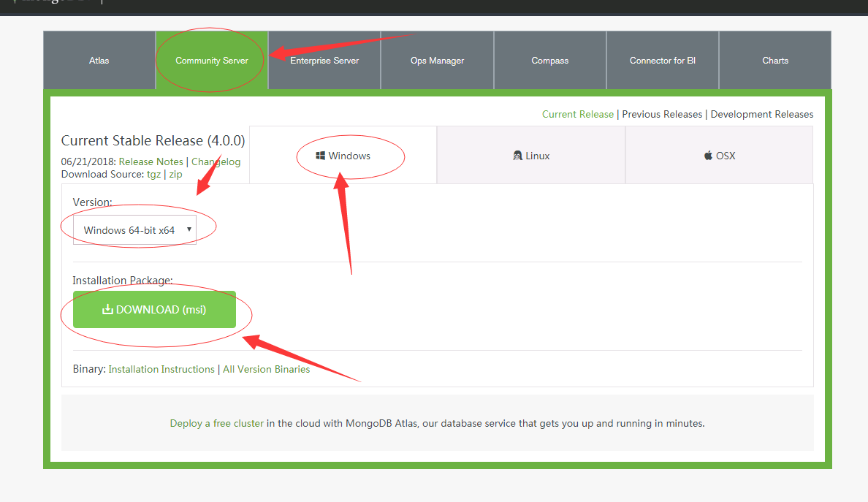Switch to Enterprise Server tab

[324, 61]
